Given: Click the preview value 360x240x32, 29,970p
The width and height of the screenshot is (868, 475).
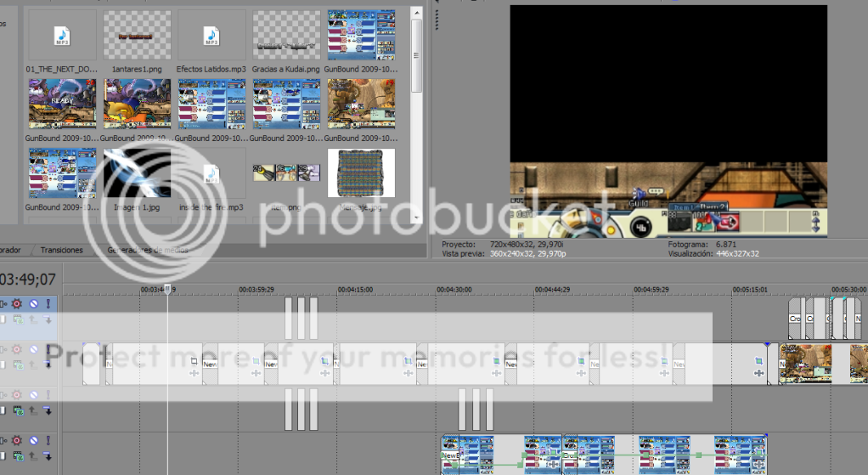Looking at the screenshot, I should (527, 253).
